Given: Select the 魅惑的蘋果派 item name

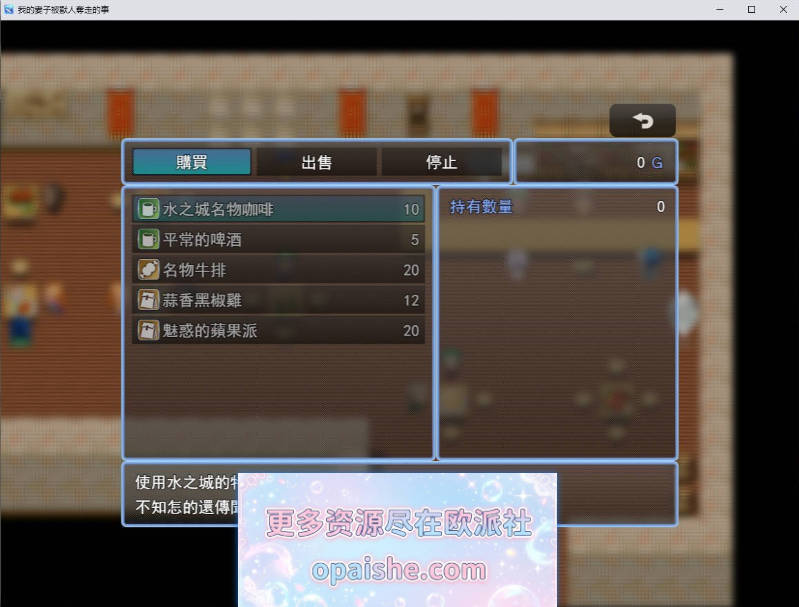Looking at the screenshot, I should click(210, 330).
